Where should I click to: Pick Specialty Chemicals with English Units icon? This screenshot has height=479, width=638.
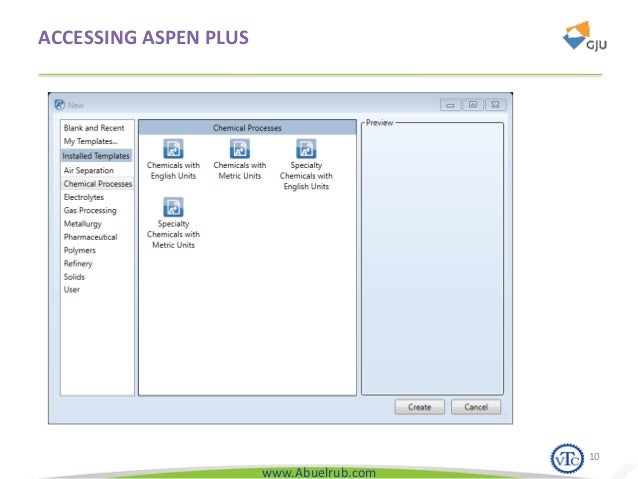coord(306,148)
